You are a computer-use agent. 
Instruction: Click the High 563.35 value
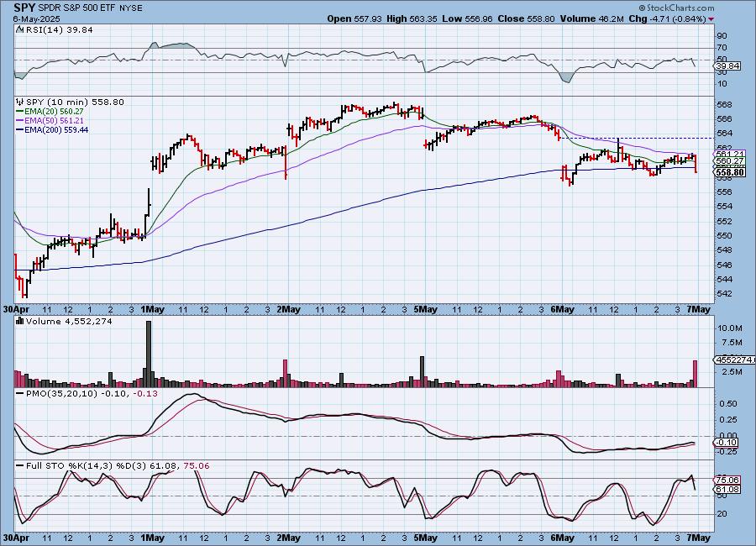(x=412, y=18)
